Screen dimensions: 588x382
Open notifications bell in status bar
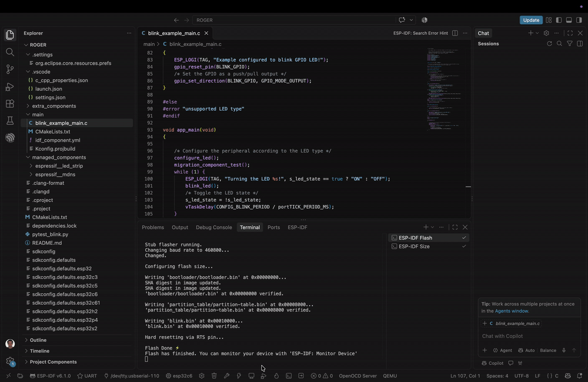(579, 376)
